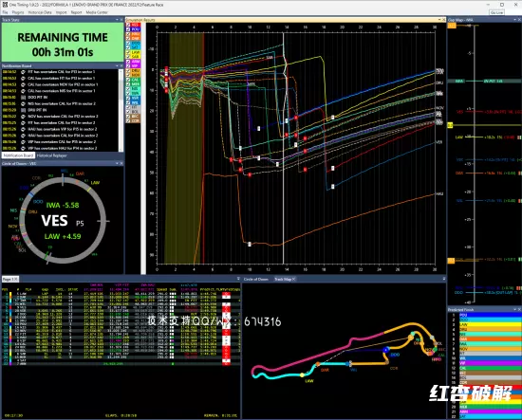Open the Historical Data menu
This screenshot has width=522, height=420.
coord(40,12)
